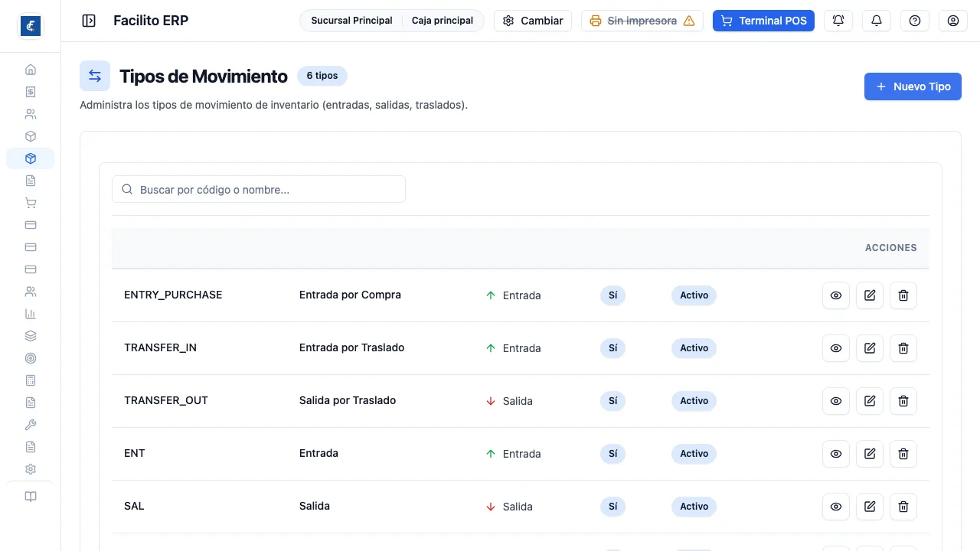Open the book documentation icon in sidebar
980x551 pixels.
[x=31, y=497]
